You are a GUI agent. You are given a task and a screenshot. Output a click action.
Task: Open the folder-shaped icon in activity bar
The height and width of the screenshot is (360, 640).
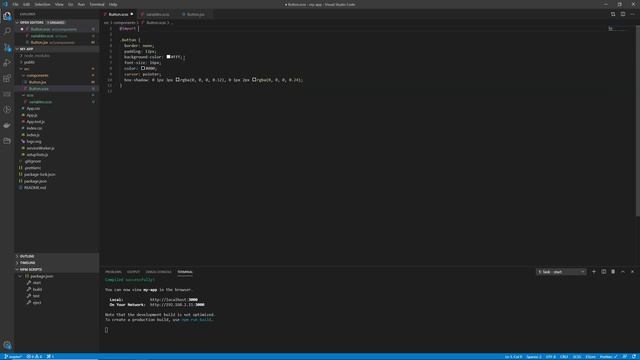pyautogui.click(x=7, y=141)
